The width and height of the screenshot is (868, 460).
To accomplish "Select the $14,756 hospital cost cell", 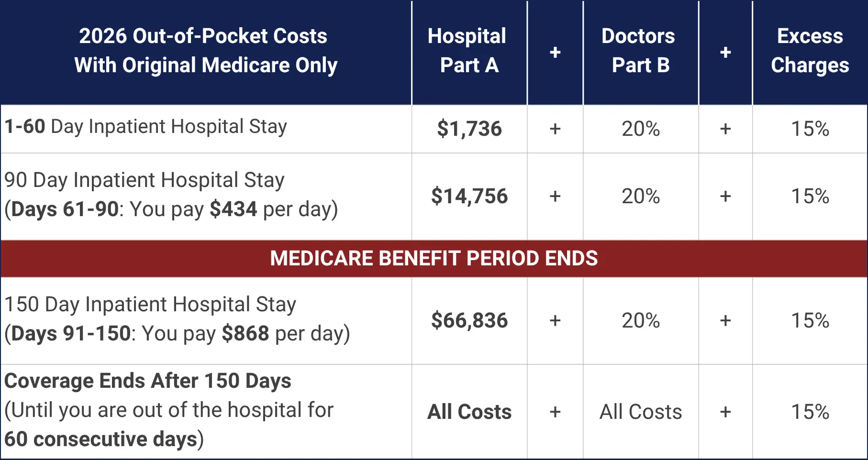I will click(469, 197).
